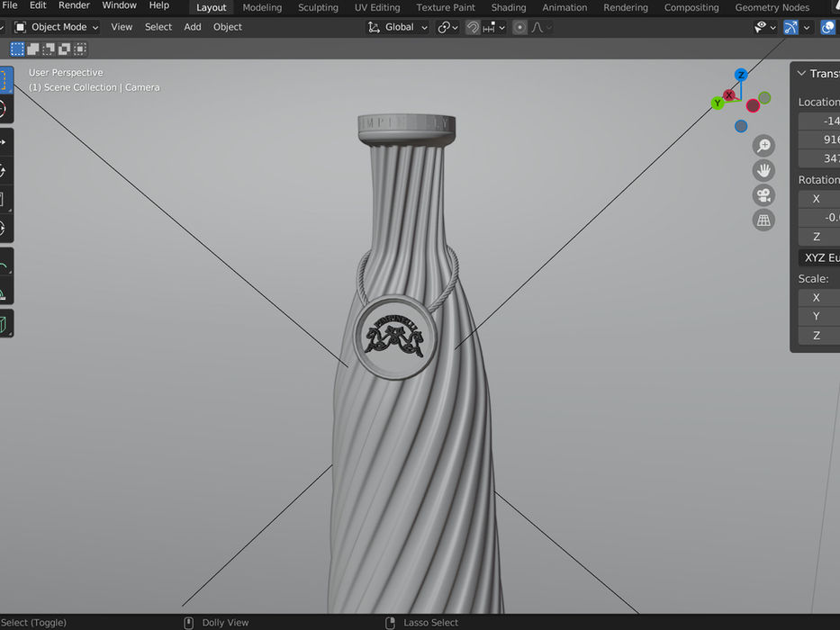Screen dimensions: 840x630
Task: Open the pivot point dropdown
Action: [447, 27]
